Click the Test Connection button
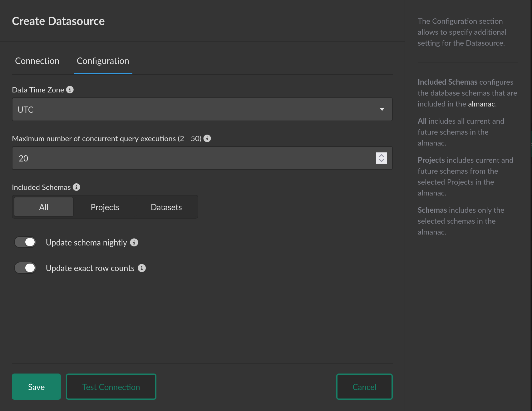Screen dimensions: 532x411 [111, 387]
